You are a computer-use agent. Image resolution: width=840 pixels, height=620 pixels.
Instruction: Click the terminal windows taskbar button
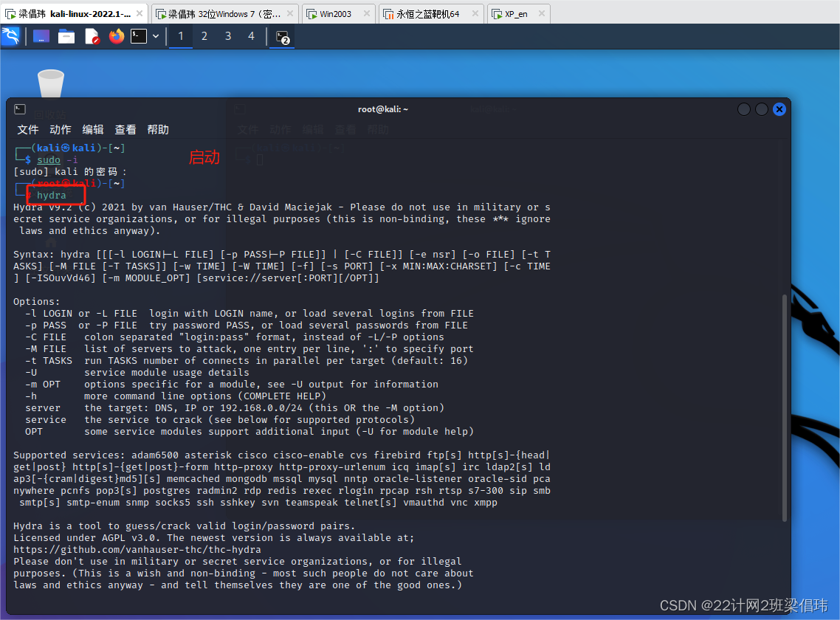tap(282, 37)
